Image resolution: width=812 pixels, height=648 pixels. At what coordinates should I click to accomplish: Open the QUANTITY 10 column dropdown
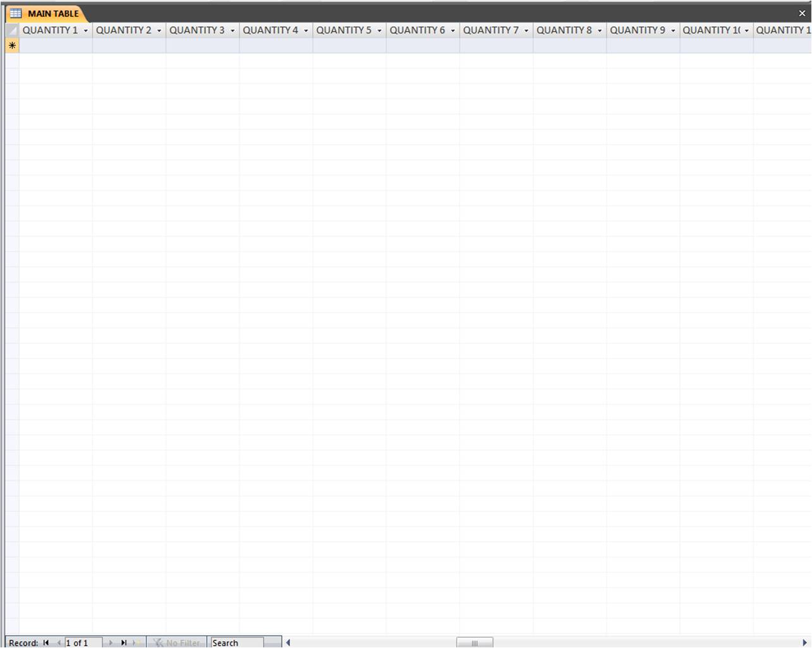tap(746, 30)
